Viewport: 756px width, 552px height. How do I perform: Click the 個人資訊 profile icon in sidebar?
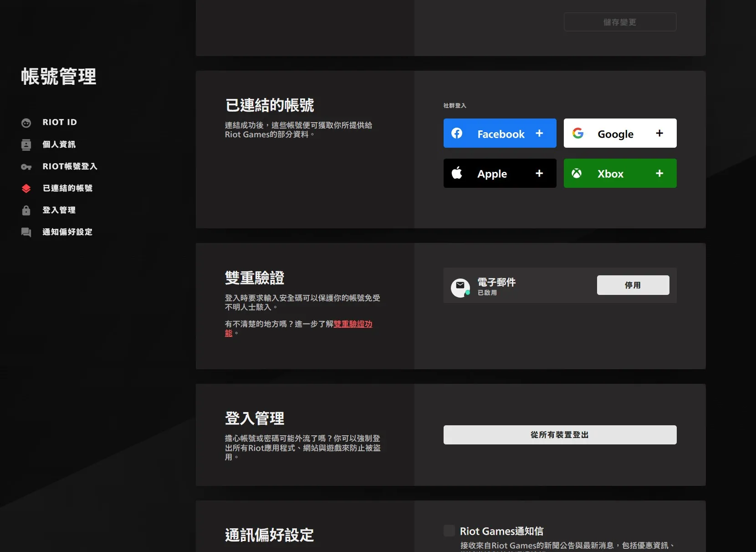26,144
